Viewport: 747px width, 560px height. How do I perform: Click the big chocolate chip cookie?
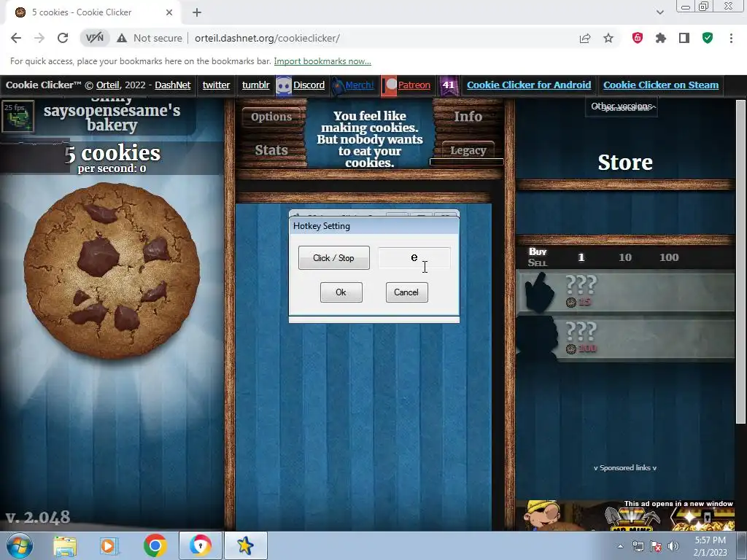click(112, 271)
